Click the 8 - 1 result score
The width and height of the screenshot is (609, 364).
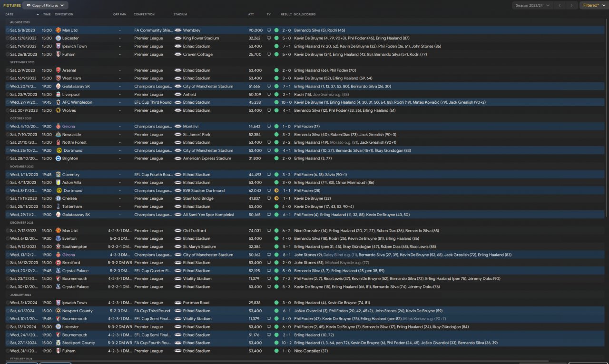[287, 255]
